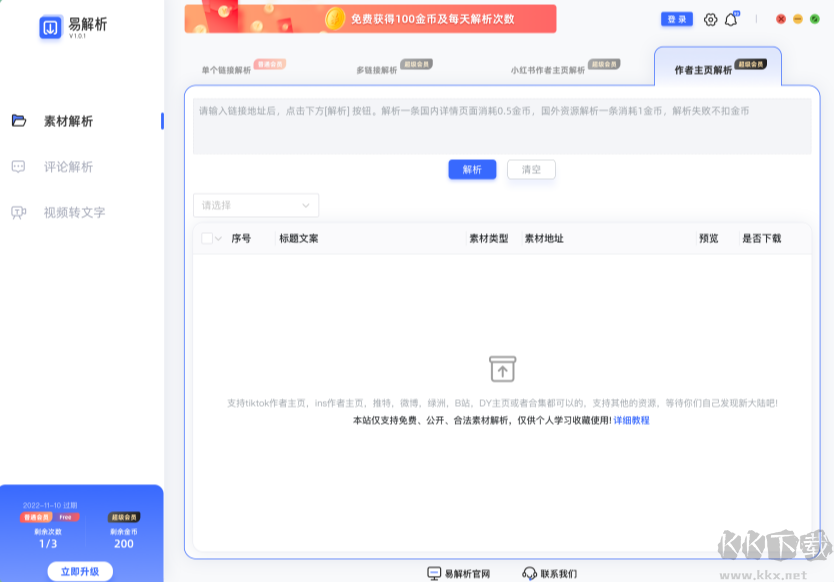834x582 pixels.
Task: Open the settings gear at the top right
Action: [x=710, y=18]
